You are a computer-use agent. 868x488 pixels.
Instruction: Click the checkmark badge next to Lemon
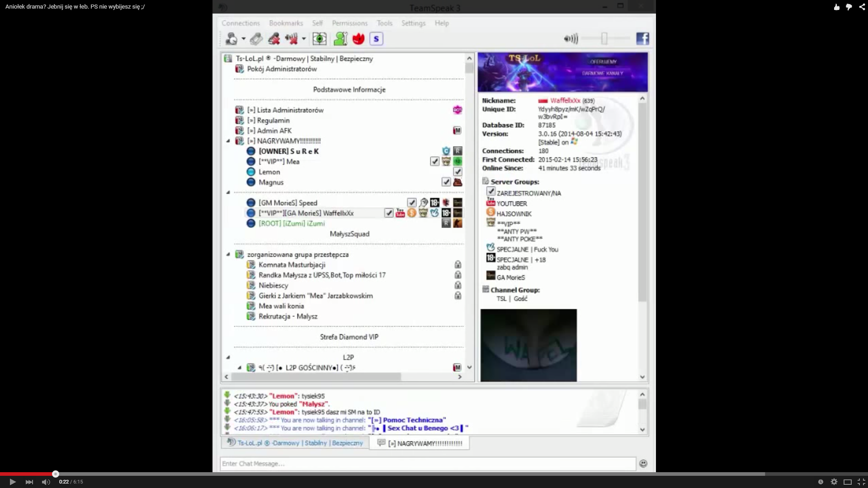458,172
